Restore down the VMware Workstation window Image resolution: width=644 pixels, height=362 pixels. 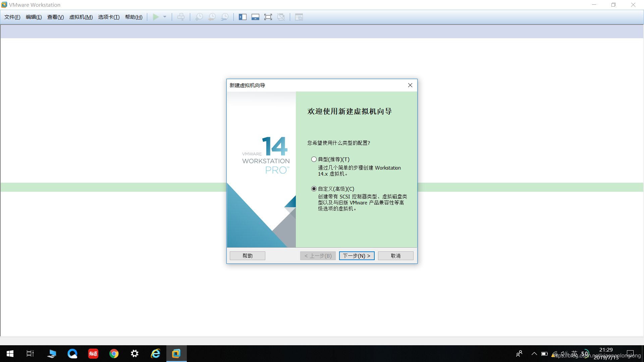613,5
